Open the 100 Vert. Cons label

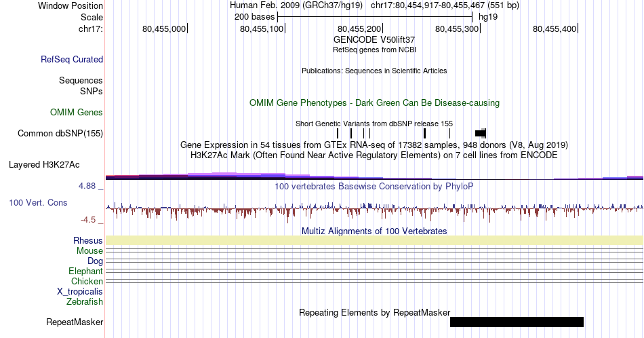click(38, 202)
